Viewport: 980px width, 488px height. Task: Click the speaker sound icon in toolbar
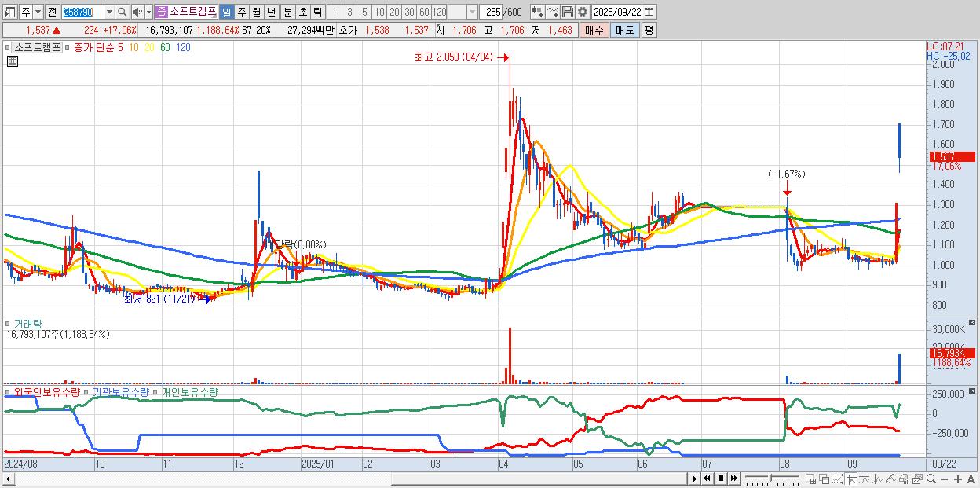click(x=137, y=12)
